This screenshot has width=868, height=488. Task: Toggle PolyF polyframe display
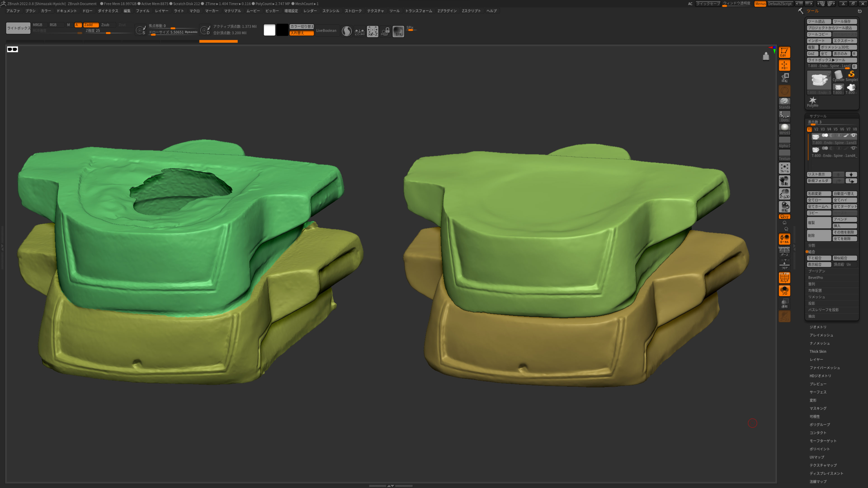click(784, 277)
